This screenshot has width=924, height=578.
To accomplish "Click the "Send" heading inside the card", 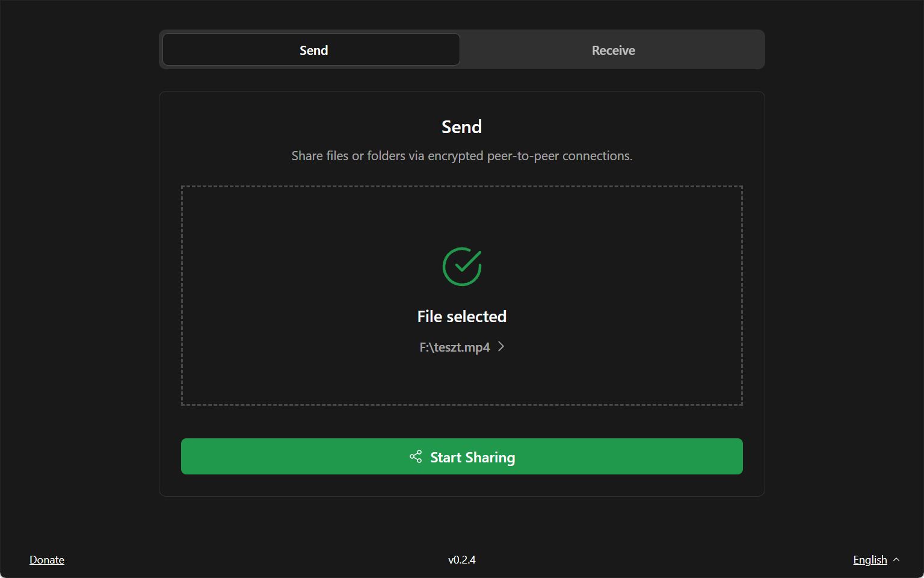I will [x=462, y=127].
